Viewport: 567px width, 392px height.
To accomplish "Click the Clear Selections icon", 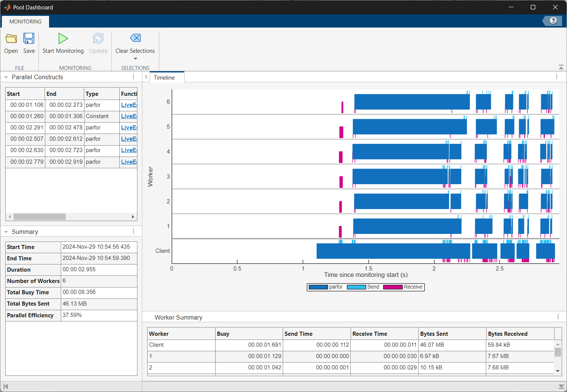I will pos(135,38).
